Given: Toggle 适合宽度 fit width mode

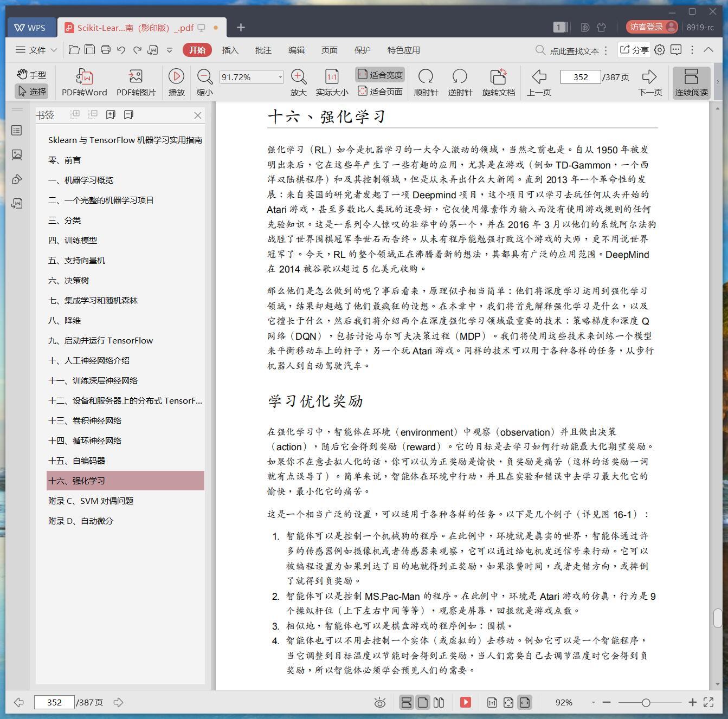Looking at the screenshot, I should [380, 75].
